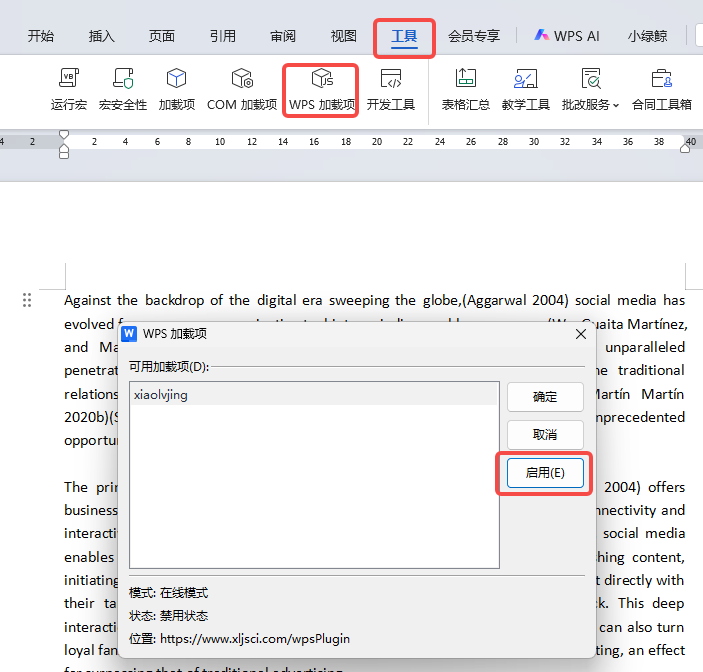Switch to the 审阅 (Review) tab
703x672 pixels.
(x=283, y=36)
